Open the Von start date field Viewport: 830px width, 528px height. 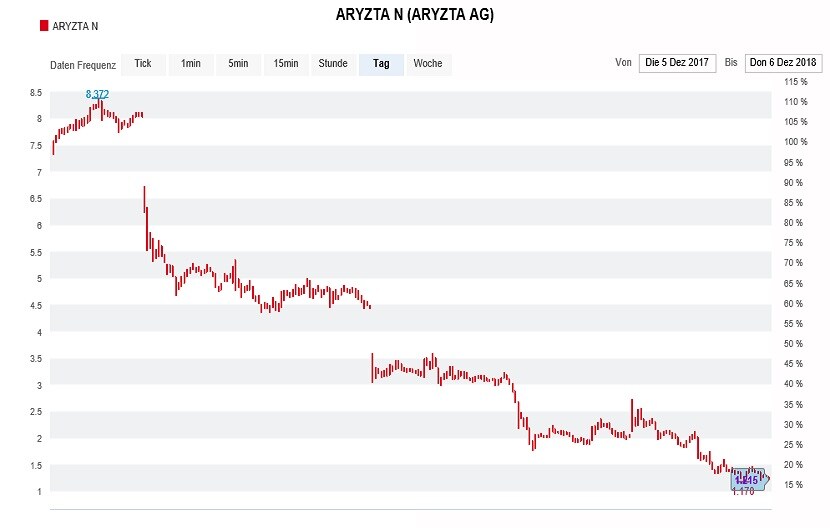click(677, 63)
